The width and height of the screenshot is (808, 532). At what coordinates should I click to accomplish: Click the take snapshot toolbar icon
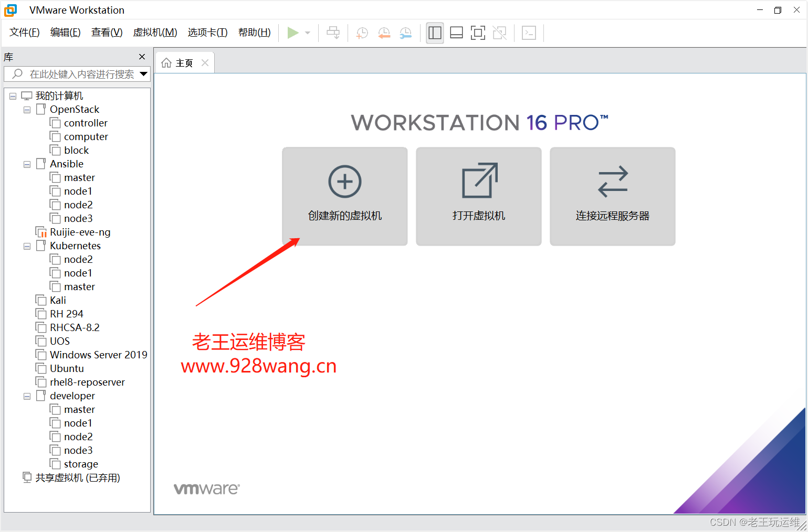coord(362,33)
